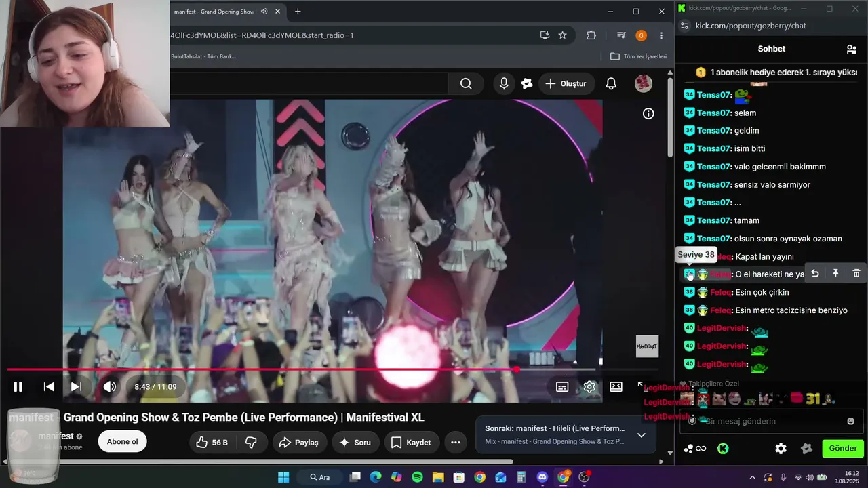
Task: Click the YouTube search magnifier button
Action: (466, 83)
